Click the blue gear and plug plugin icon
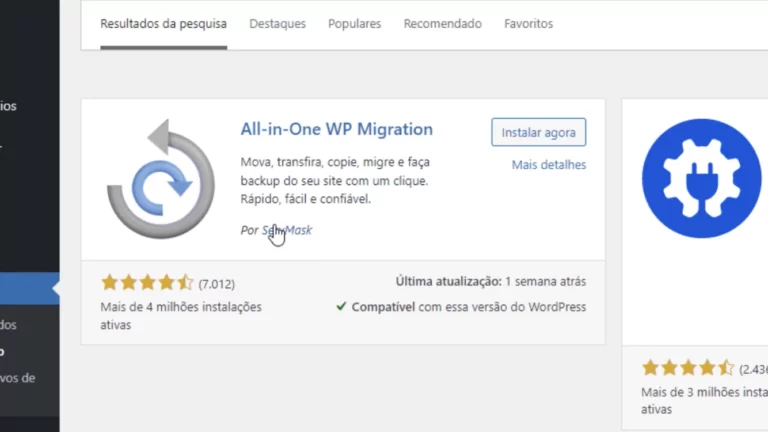Image resolution: width=768 pixels, height=432 pixels. [x=701, y=178]
